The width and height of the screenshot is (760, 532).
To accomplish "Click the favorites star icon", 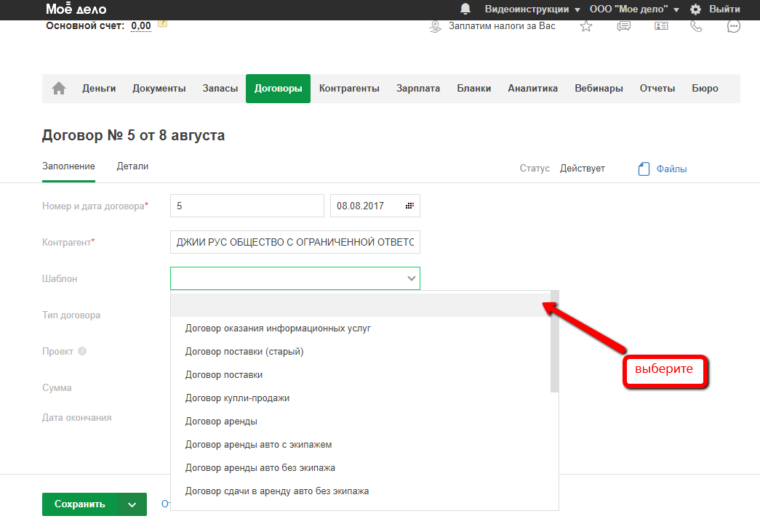I will [x=586, y=26].
